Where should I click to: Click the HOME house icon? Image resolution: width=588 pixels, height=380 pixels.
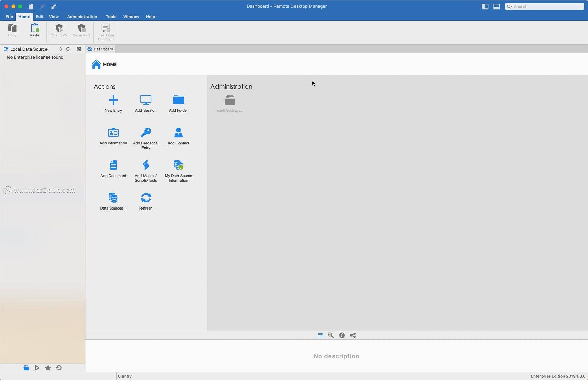(x=96, y=64)
